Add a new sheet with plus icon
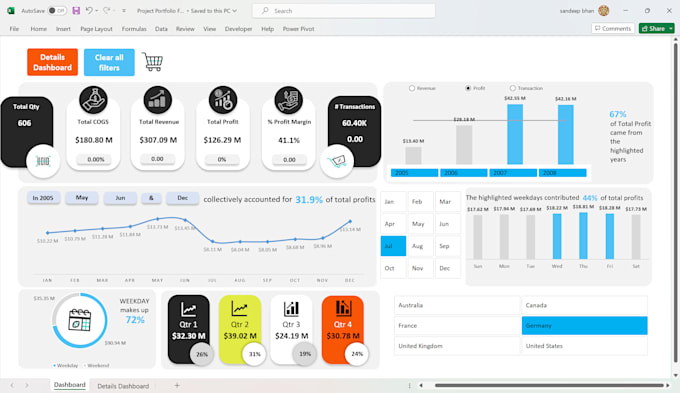The image size is (680, 393). tap(177, 385)
